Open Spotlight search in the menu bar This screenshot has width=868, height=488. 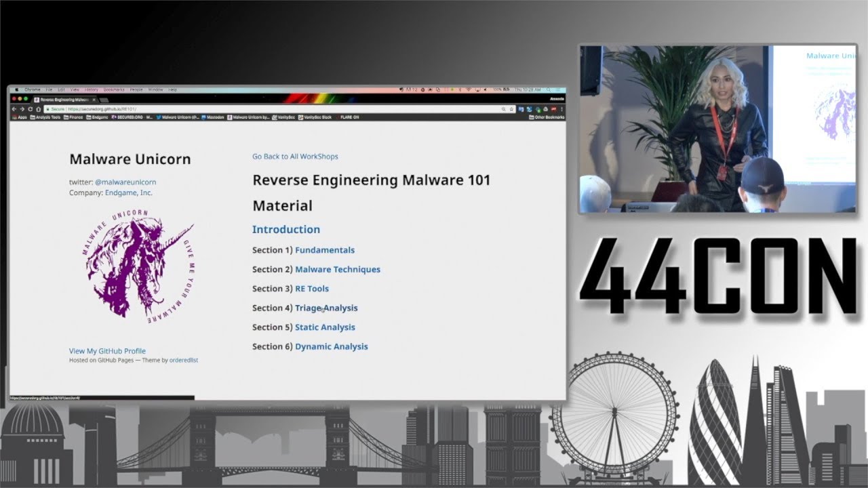[549, 89]
